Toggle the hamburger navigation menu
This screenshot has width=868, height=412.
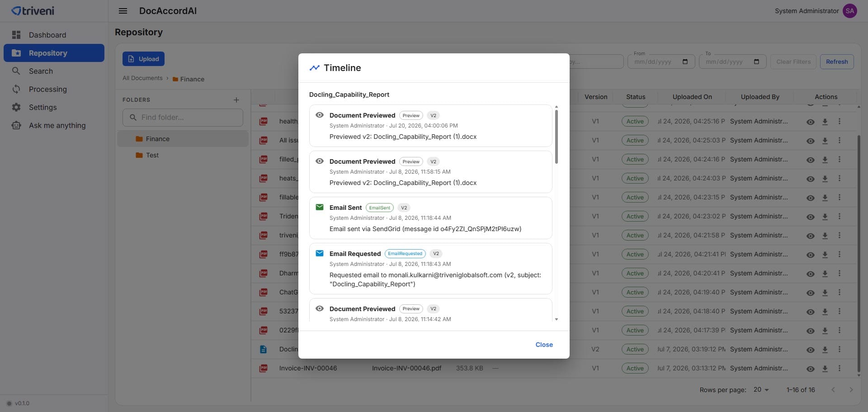tap(123, 11)
